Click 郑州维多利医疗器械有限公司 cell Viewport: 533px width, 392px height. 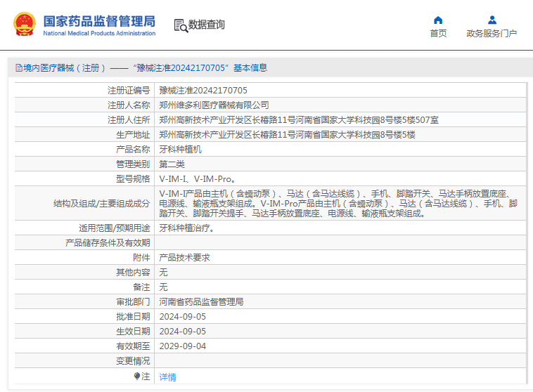pos(214,105)
